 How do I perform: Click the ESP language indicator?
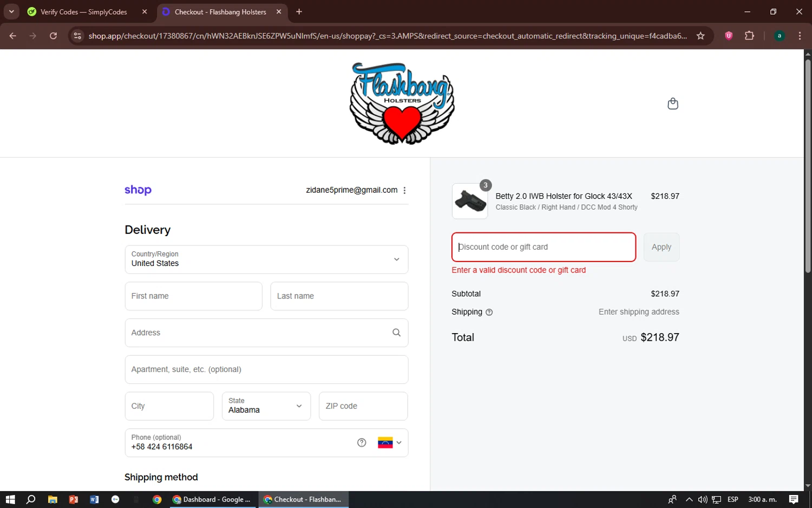[733, 499]
